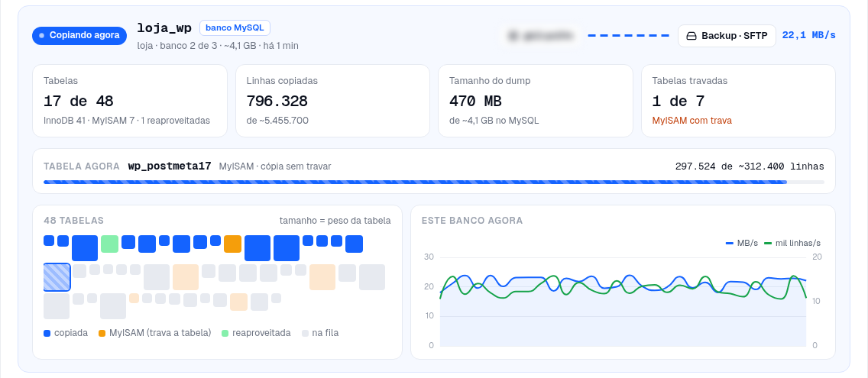The height and width of the screenshot is (378, 868).
Task: Click the 'ESTE BANCO AGORA' chart heading
Action: coord(472,220)
